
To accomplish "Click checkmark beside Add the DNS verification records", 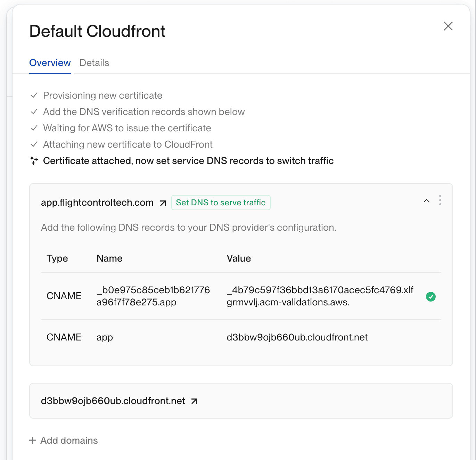I will 34,112.
